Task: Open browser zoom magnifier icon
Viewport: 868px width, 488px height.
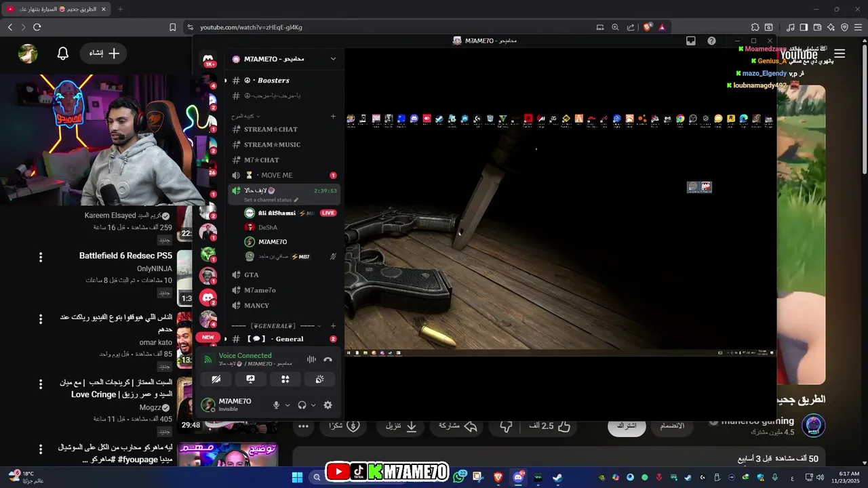Action: pos(615,27)
